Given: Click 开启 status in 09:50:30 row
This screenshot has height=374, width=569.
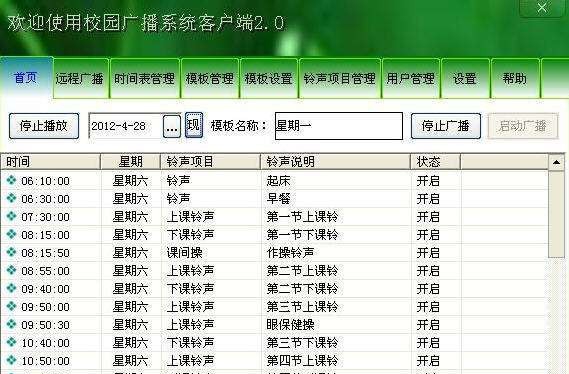Looking at the screenshot, I should [428, 325].
